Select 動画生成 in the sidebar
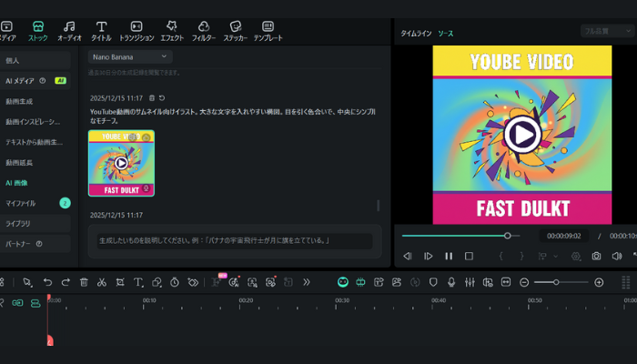 tap(19, 101)
